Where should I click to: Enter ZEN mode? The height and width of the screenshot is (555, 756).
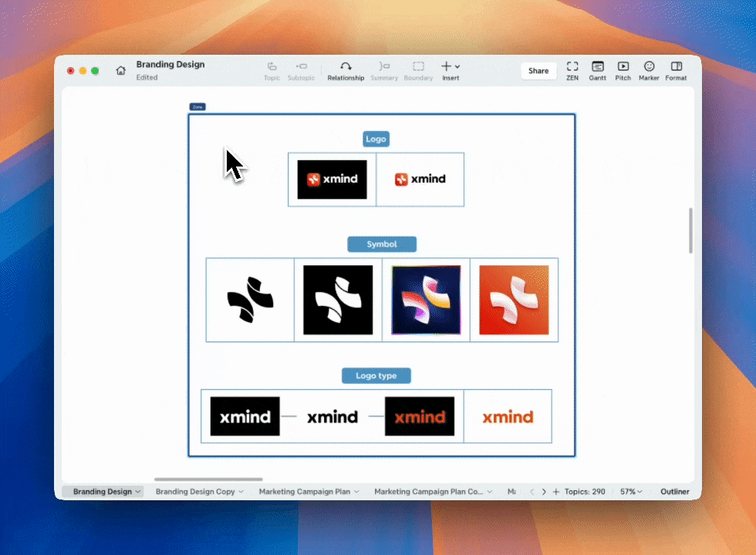[572, 71]
